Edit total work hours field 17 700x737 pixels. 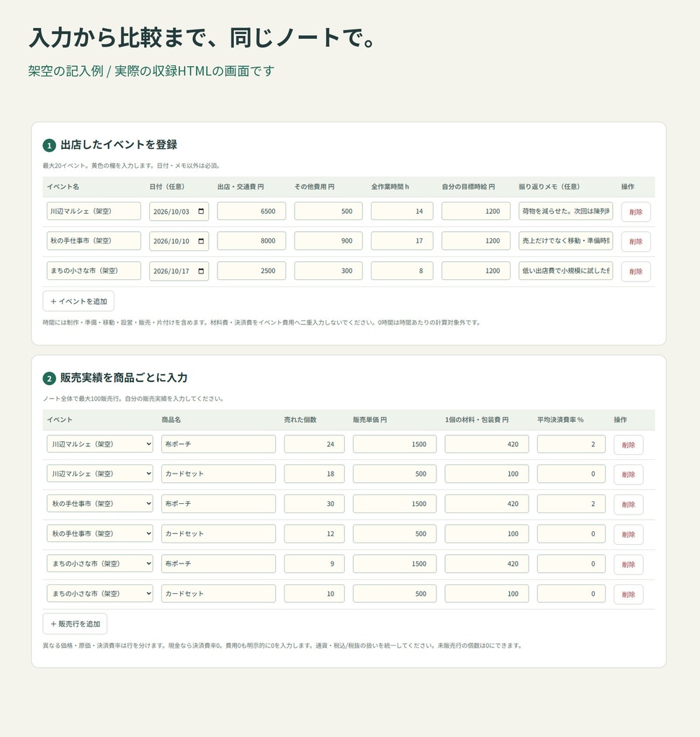click(402, 240)
